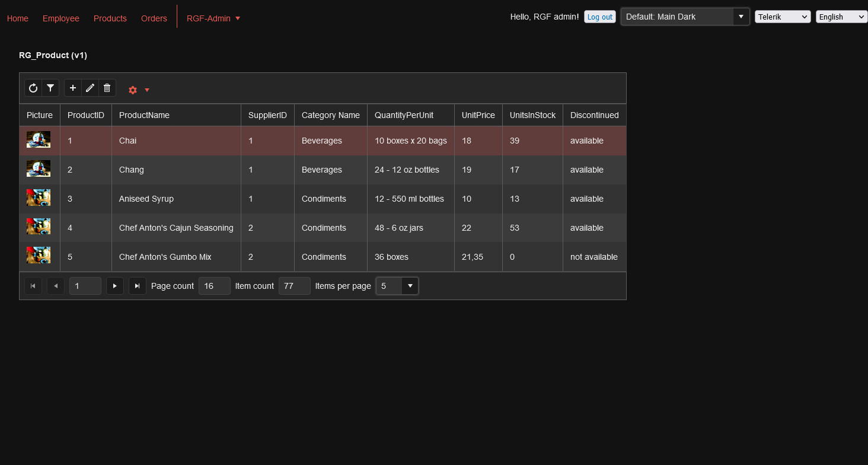
Task: Go to the next page arrow
Action: 115,286
